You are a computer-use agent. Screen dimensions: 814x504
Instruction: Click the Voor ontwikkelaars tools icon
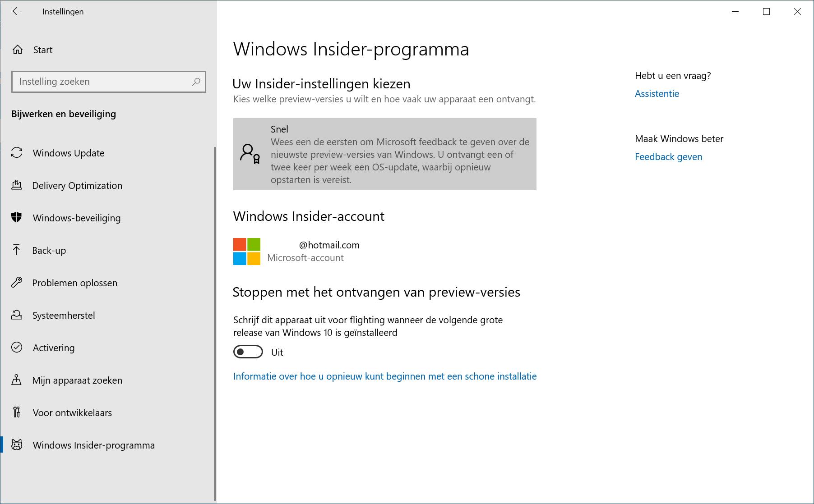tap(17, 412)
